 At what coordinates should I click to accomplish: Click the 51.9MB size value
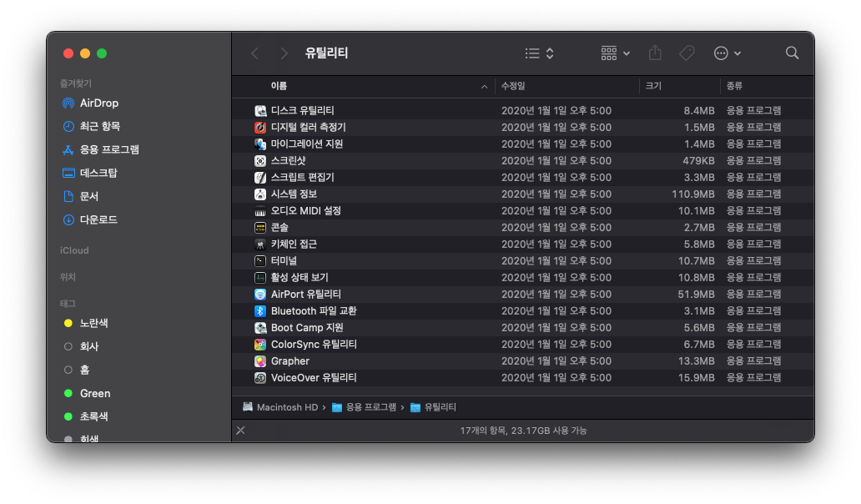tap(696, 295)
